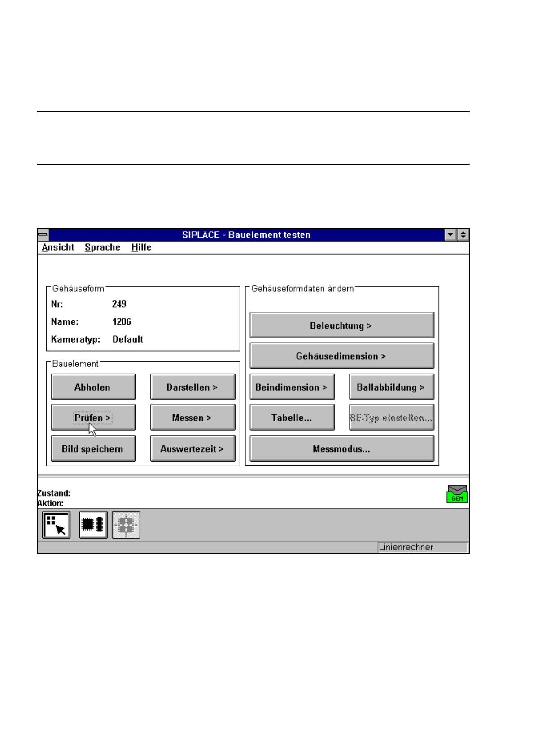Expand the Auswertezeit options button
The width and height of the screenshot is (533, 756).
pos(193,448)
